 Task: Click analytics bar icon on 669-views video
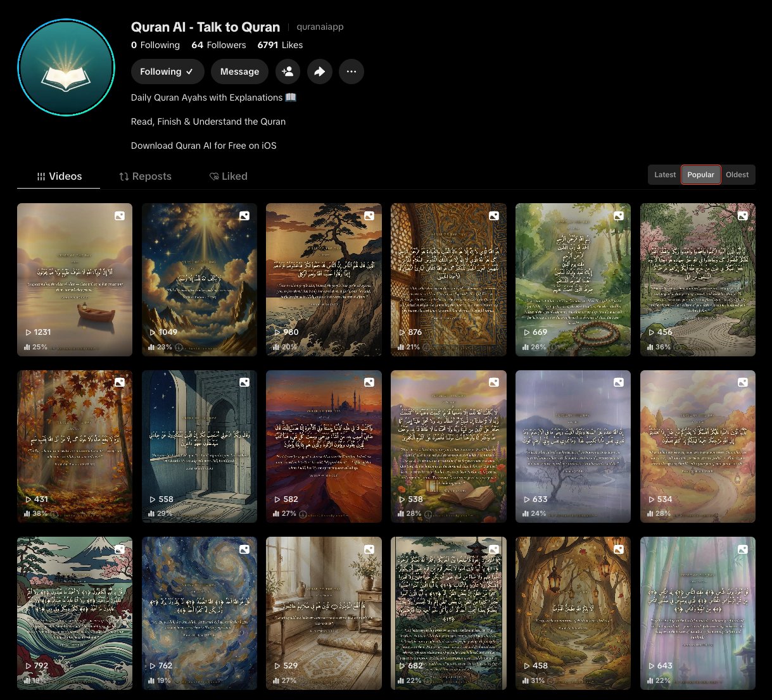[x=526, y=347]
